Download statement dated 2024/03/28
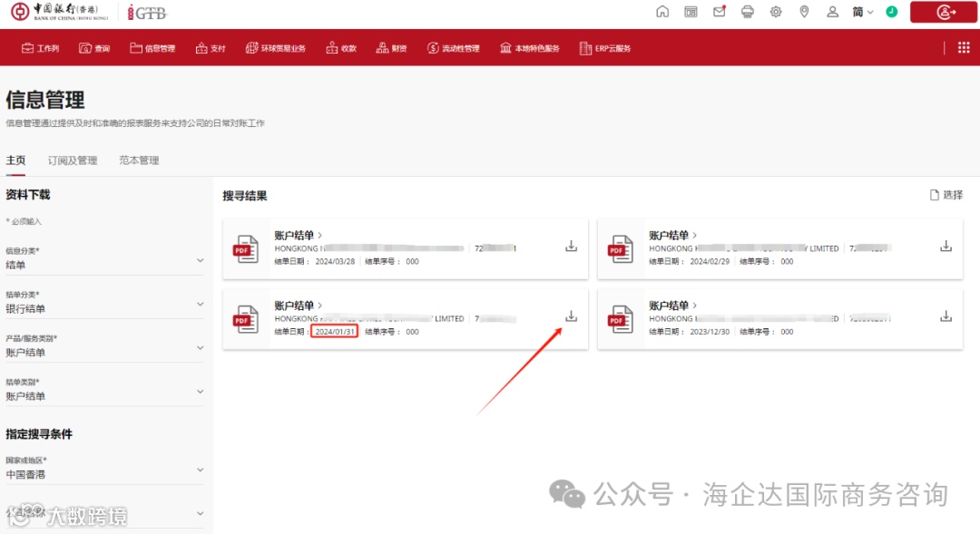This screenshot has height=534, width=980. coord(572,246)
